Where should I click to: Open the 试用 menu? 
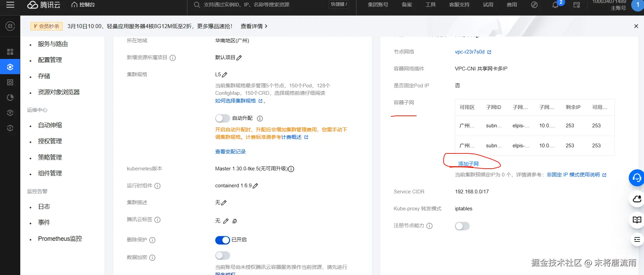tap(488, 5)
